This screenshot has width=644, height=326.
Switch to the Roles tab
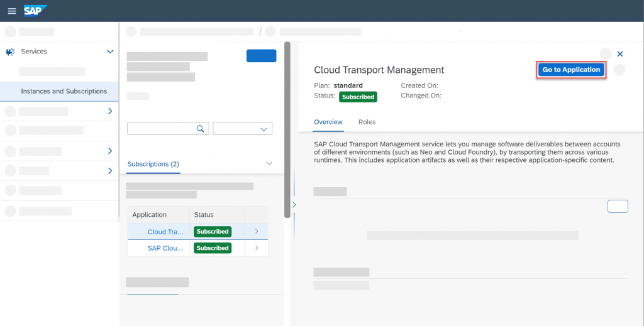(x=367, y=122)
